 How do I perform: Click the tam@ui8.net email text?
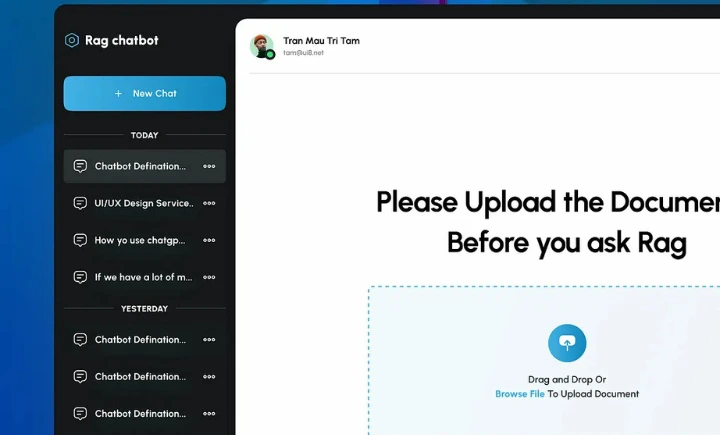coord(303,53)
